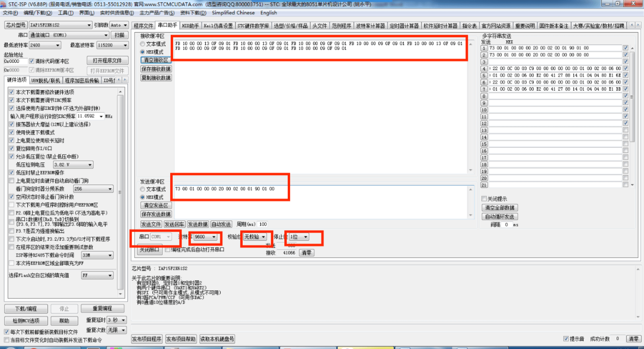Screen dimensions: 644x349
Task: Open watchdog prescaler 256 dropdown
Action: 110,189
